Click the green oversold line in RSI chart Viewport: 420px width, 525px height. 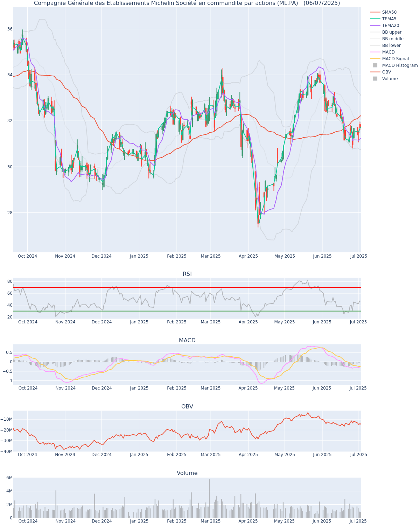click(187, 311)
